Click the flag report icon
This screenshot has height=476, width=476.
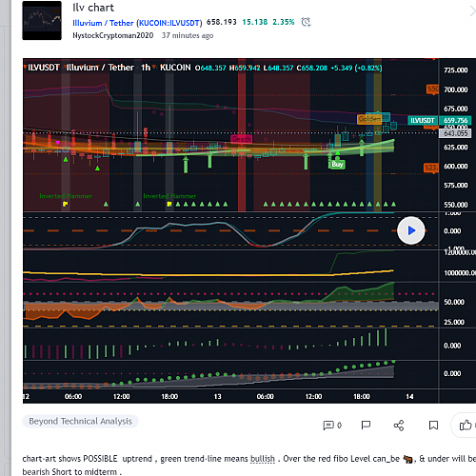366,425
